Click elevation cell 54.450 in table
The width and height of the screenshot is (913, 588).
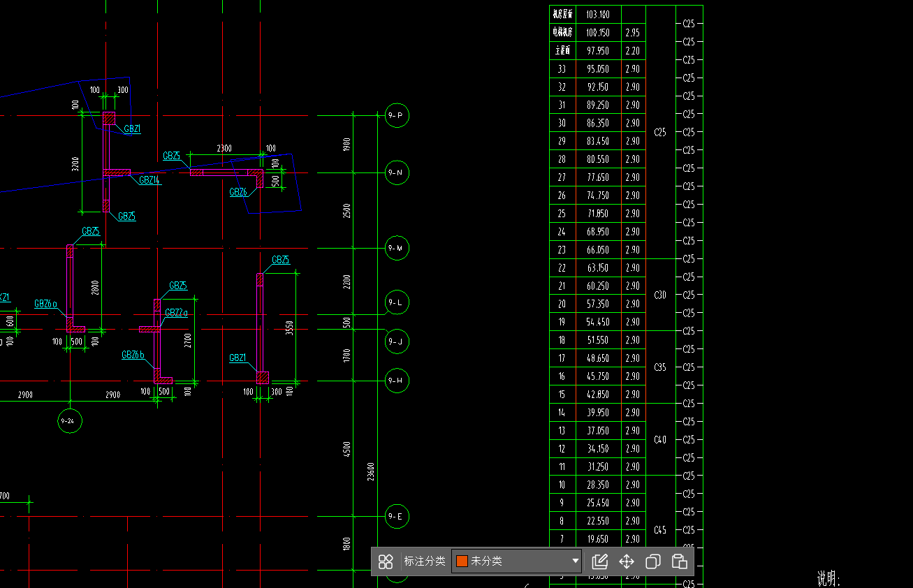click(598, 322)
